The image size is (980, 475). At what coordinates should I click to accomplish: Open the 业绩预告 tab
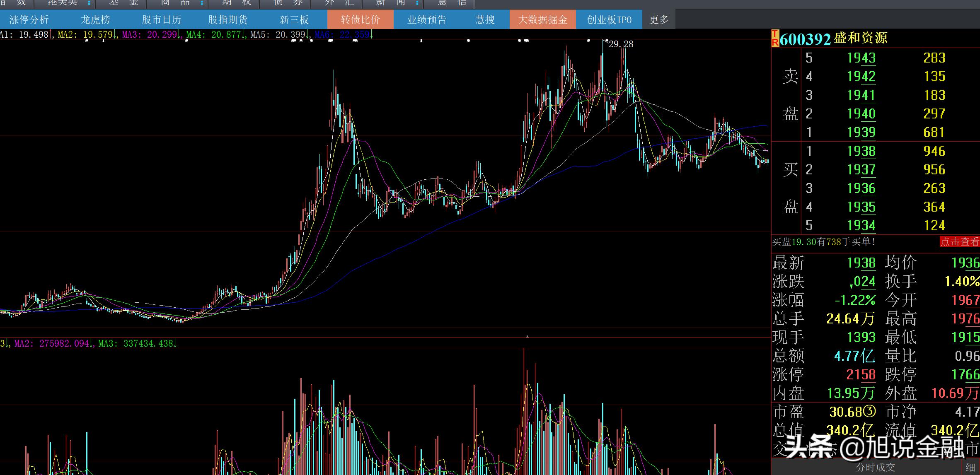pyautogui.click(x=426, y=19)
